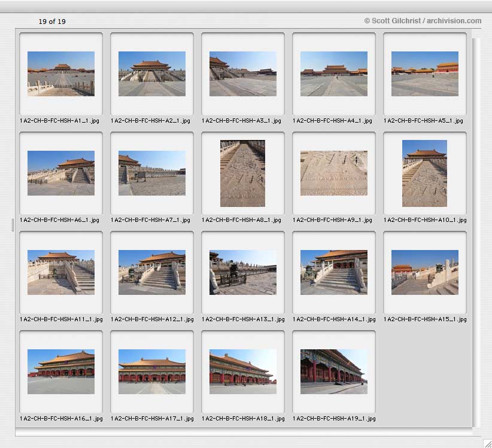Click the caption 1A2-CH-B-FC-HSH-A15_1.jpg
Image resolution: width=492 pixels, height=448 pixels.
click(425, 319)
